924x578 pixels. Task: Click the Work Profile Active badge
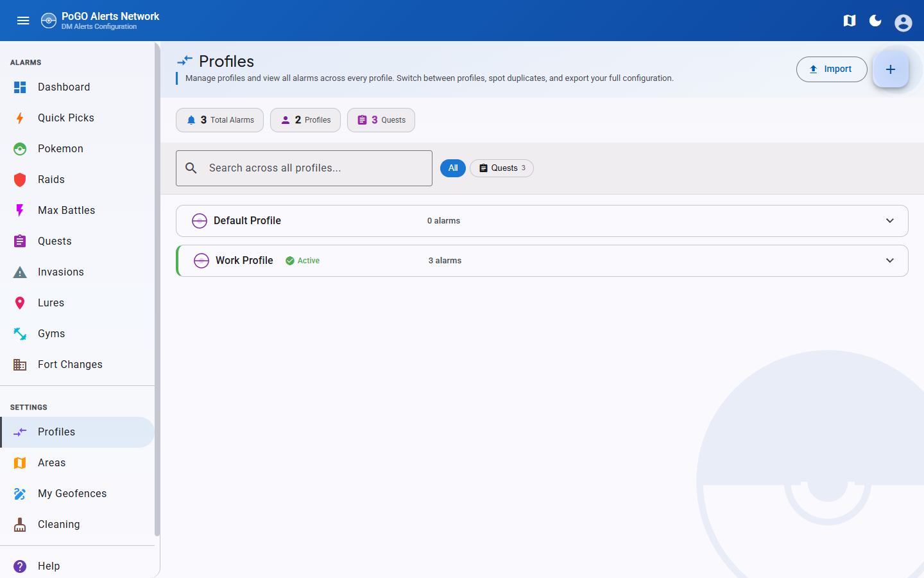pos(302,261)
